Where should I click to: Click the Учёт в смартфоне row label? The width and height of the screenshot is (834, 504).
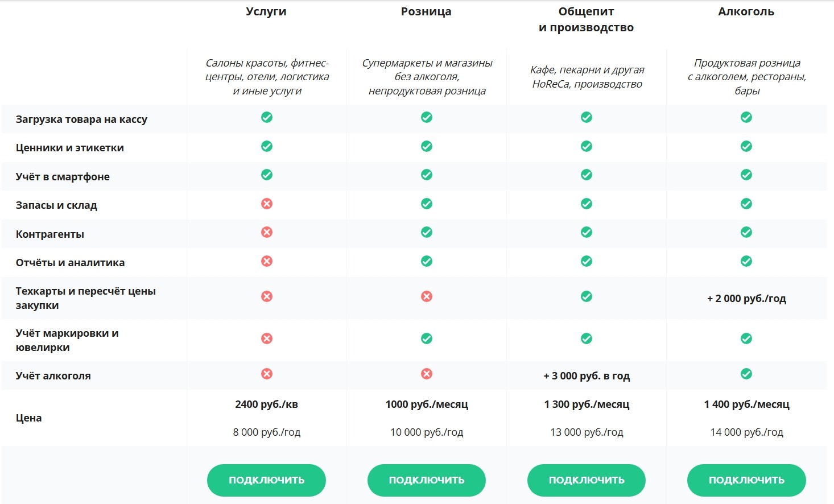click(x=63, y=177)
